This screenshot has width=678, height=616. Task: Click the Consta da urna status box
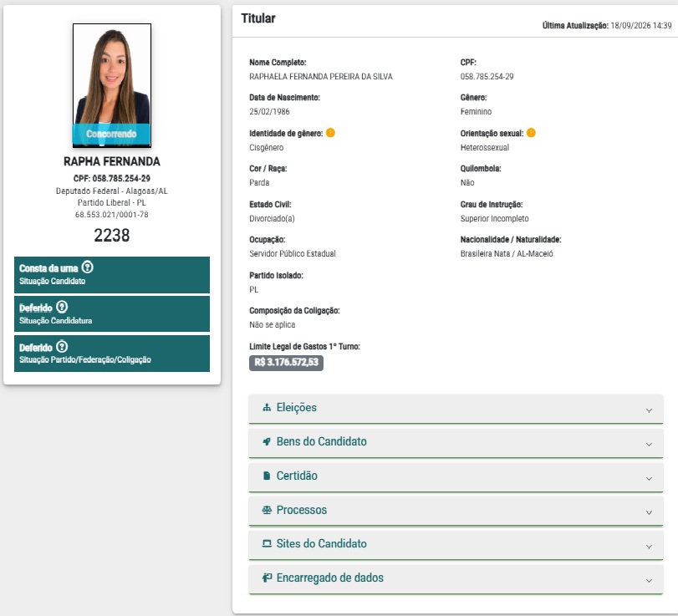tap(112, 274)
